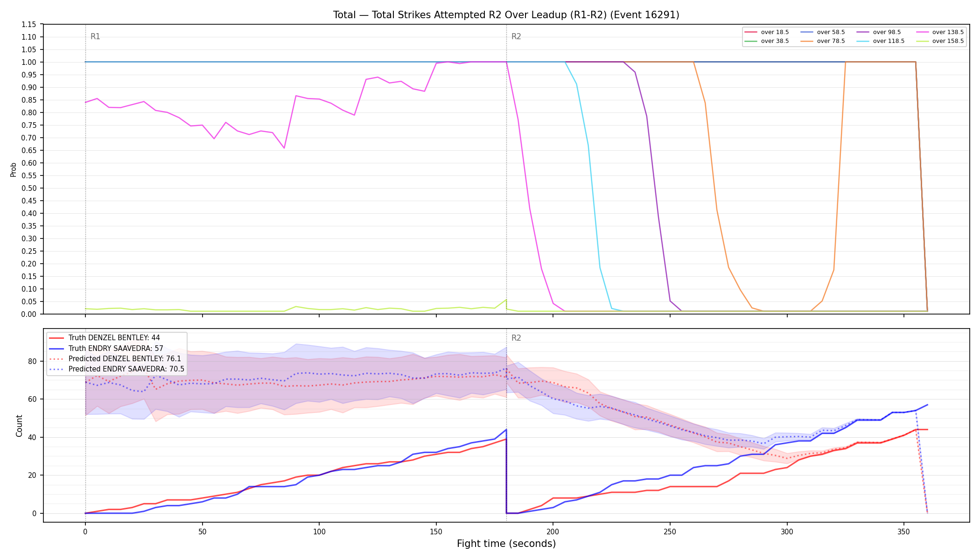Click the 'over 58.5' legend label
The width and height of the screenshot is (980, 560).
click(831, 32)
